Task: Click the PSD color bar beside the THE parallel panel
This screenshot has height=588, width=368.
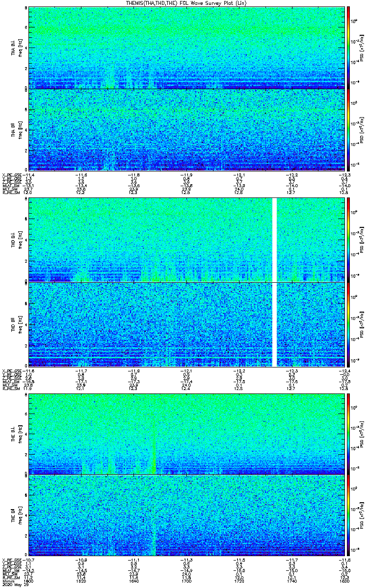Action: [348, 516]
